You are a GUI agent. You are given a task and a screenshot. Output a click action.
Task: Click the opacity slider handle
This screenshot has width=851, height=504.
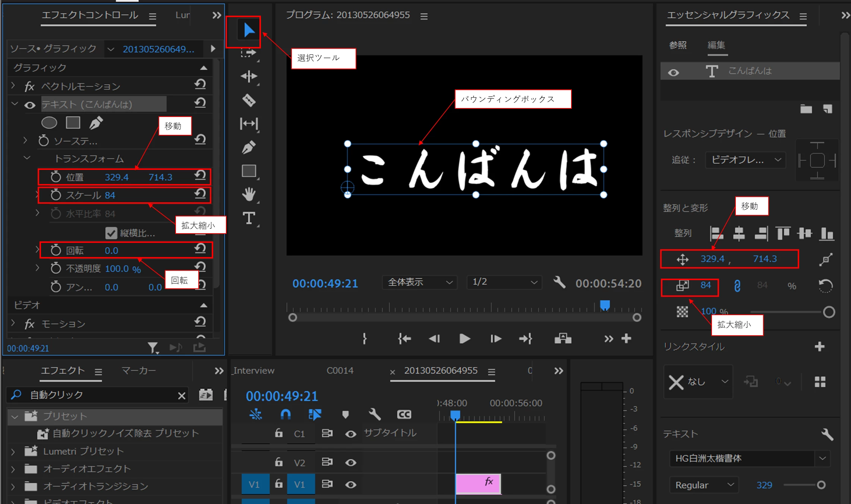point(829,312)
